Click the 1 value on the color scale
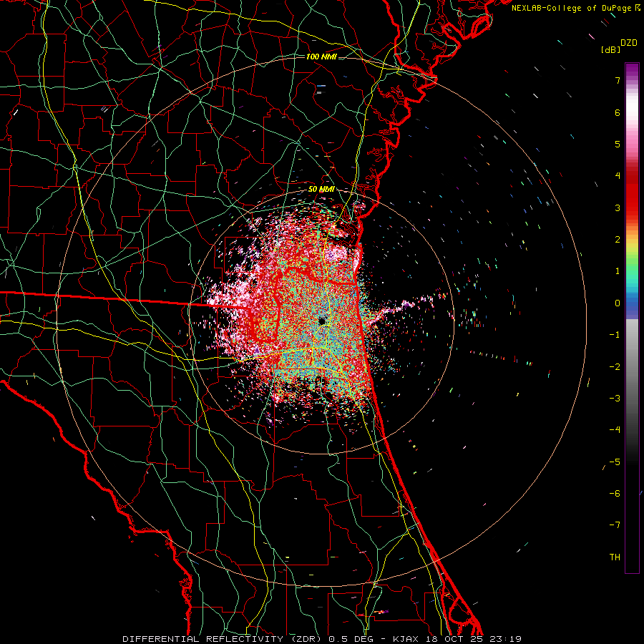The height and width of the screenshot is (644, 644). point(618,271)
